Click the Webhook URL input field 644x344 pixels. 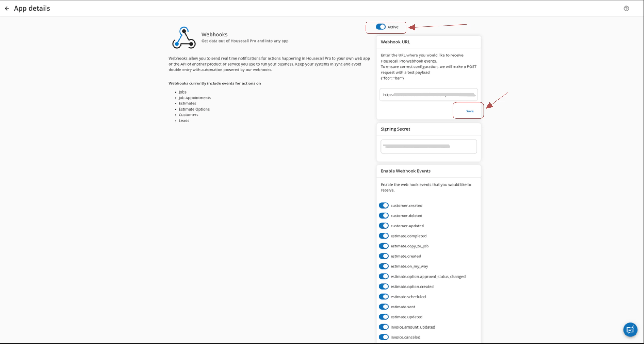coord(428,95)
